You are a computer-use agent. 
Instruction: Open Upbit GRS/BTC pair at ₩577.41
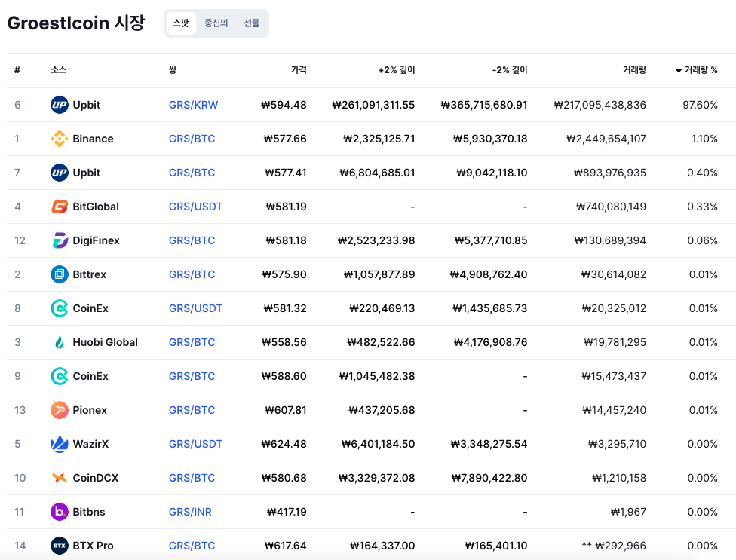coord(192,173)
